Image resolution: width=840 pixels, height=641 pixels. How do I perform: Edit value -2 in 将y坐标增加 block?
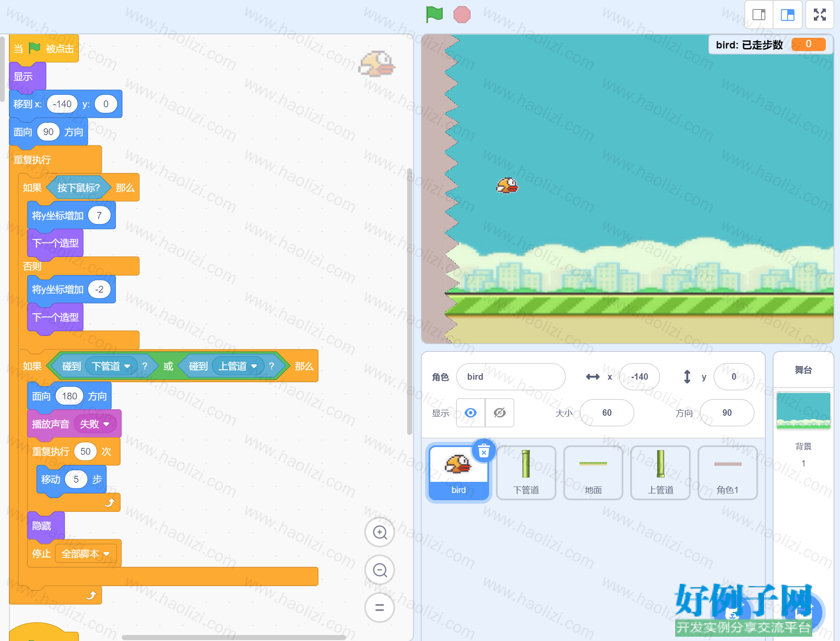[99, 289]
